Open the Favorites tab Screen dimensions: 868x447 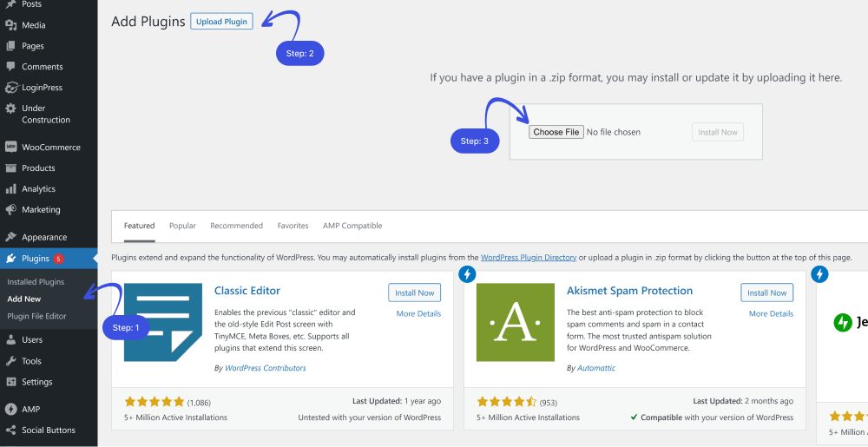click(293, 226)
